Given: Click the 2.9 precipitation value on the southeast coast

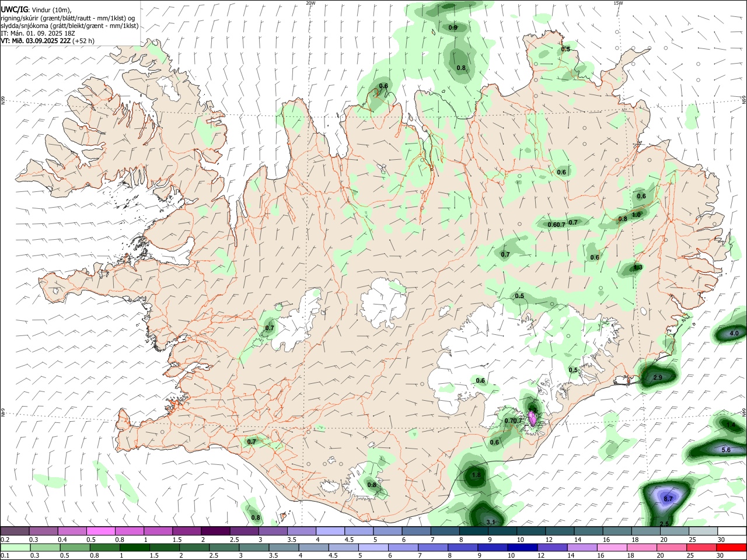Looking at the screenshot, I should [x=658, y=378].
